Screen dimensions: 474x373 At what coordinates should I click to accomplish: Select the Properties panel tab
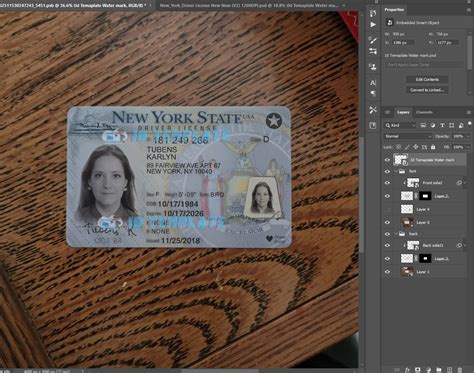pos(394,10)
